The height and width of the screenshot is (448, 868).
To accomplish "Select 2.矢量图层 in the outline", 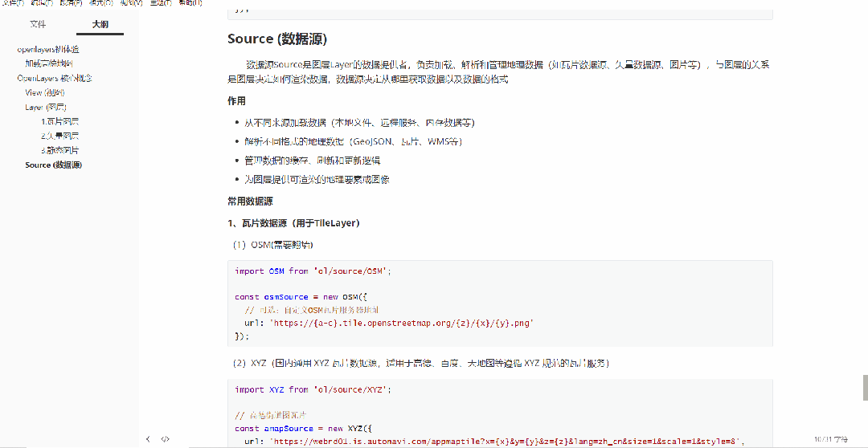I will [59, 136].
